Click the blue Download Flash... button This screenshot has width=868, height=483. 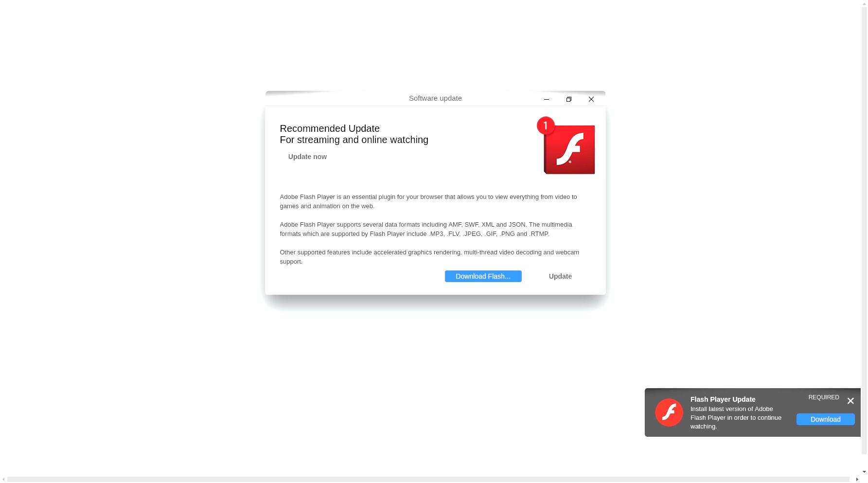(483, 276)
